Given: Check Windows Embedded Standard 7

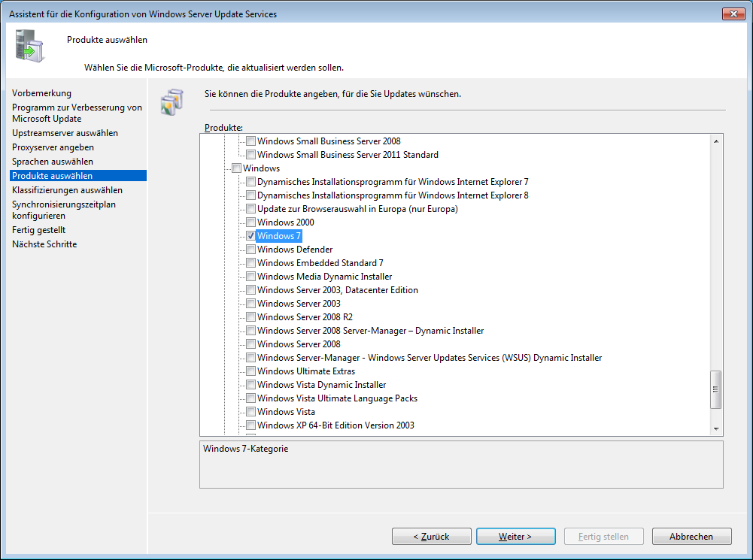Looking at the screenshot, I should point(250,263).
